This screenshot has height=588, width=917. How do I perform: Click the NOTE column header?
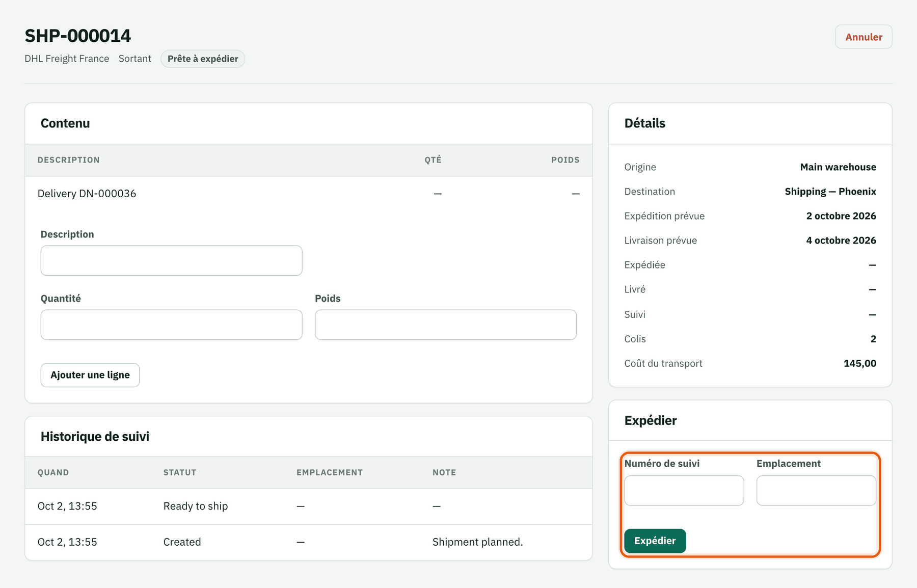(x=444, y=473)
